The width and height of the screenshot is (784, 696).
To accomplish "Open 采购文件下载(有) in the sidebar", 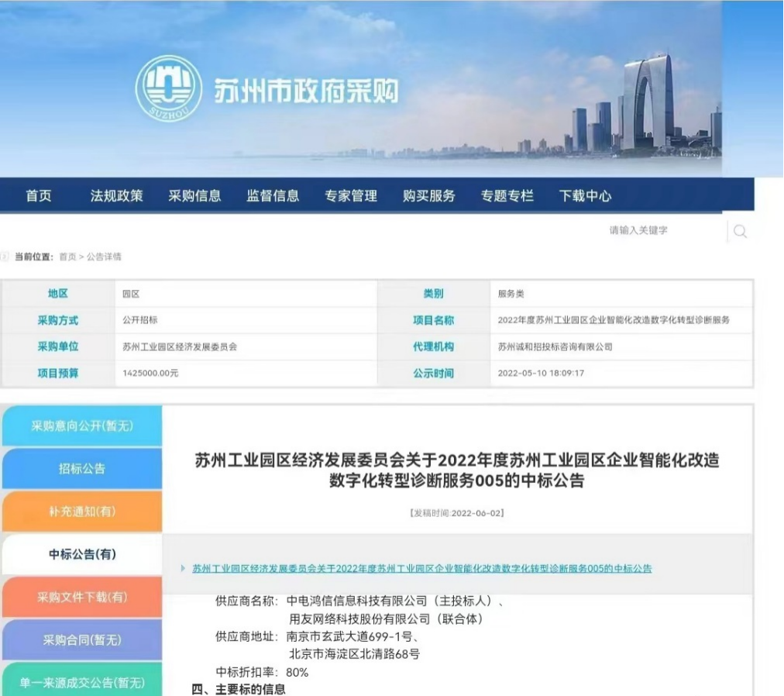I will (x=81, y=597).
